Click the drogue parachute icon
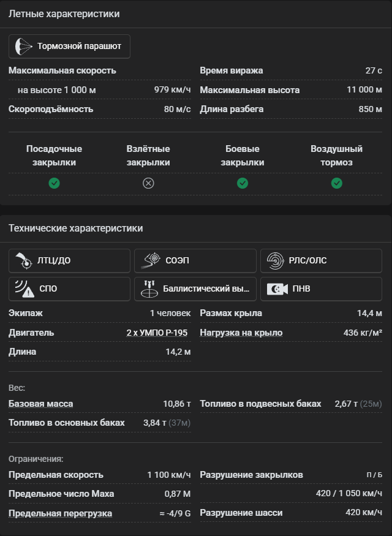The width and height of the screenshot is (392, 536). coord(23,46)
